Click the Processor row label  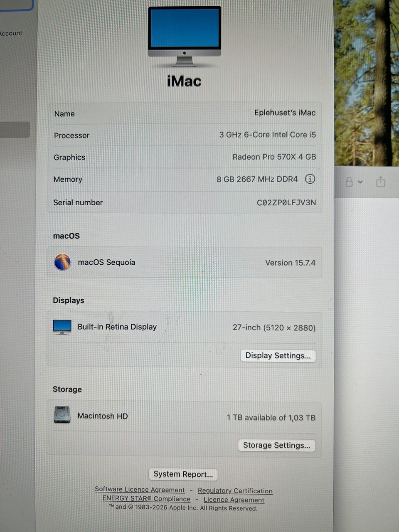(71, 135)
